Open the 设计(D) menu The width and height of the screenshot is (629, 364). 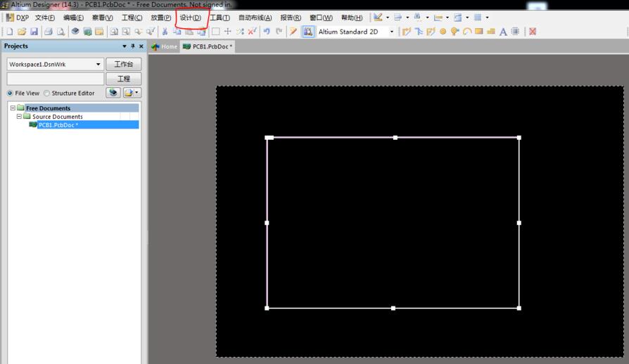point(191,18)
